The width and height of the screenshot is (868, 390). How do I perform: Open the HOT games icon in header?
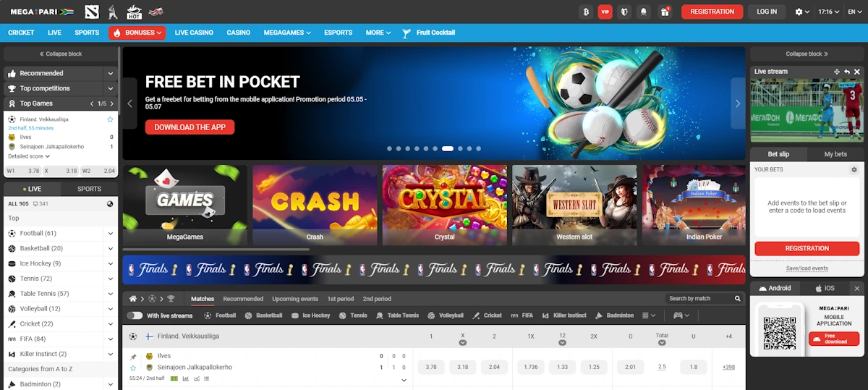(x=134, y=12)
